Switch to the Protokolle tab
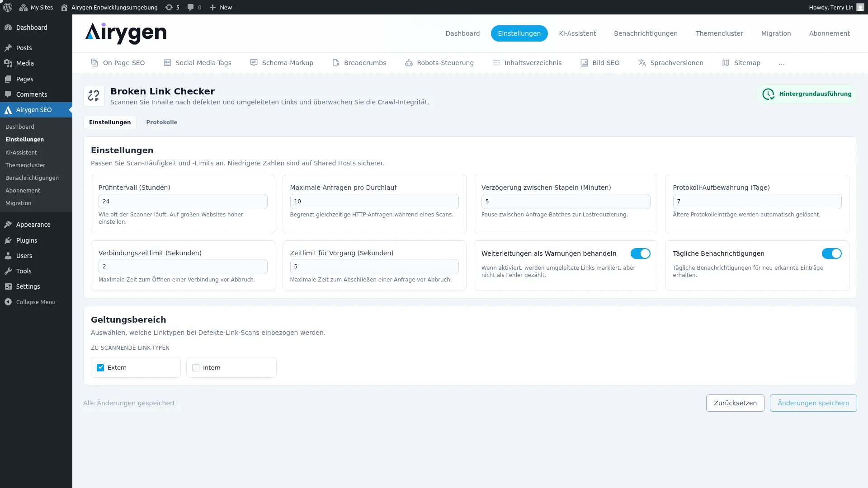 tap(161, 122)
